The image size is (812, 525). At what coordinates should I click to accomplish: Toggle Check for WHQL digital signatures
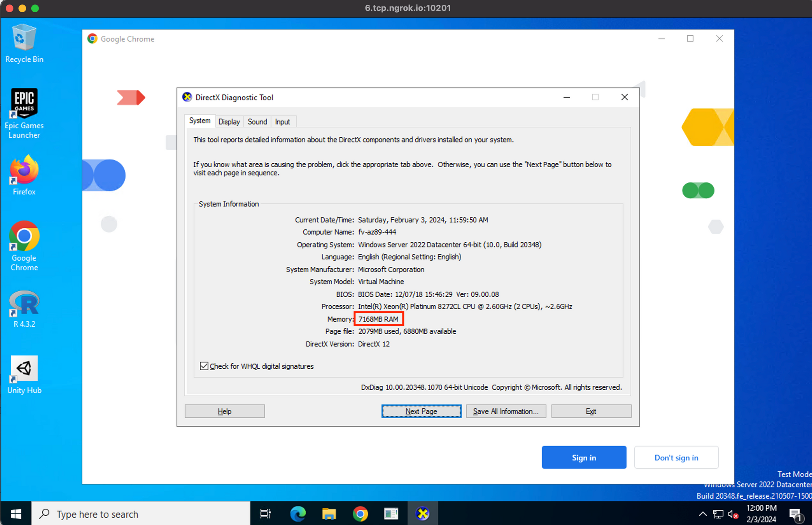click(204, 366)
